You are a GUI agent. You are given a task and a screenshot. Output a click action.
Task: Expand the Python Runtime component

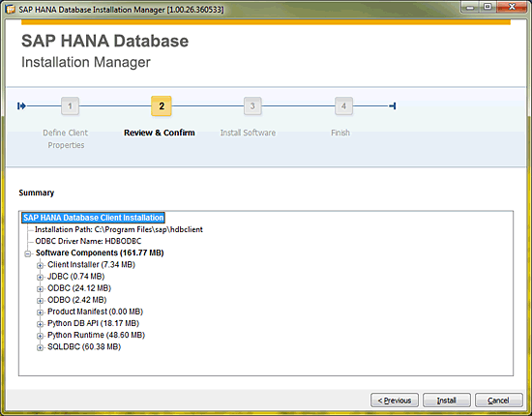[x=40, y=336]
